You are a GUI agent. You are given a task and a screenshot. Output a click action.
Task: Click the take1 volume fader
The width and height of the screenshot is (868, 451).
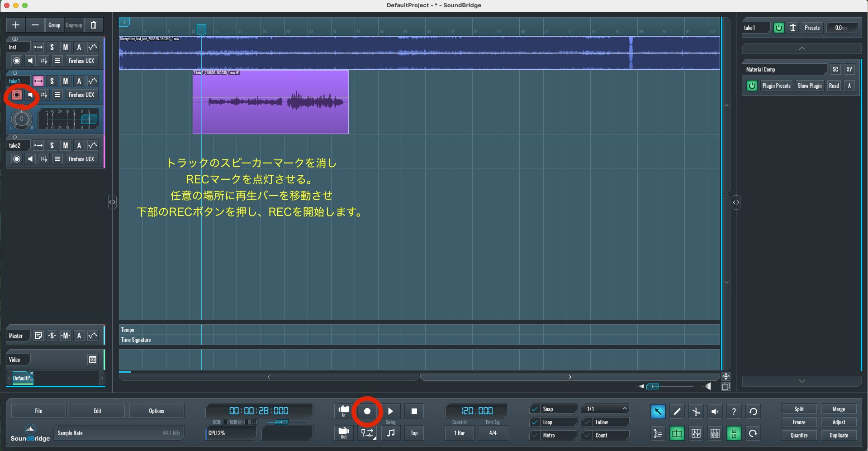pos(89,120)
